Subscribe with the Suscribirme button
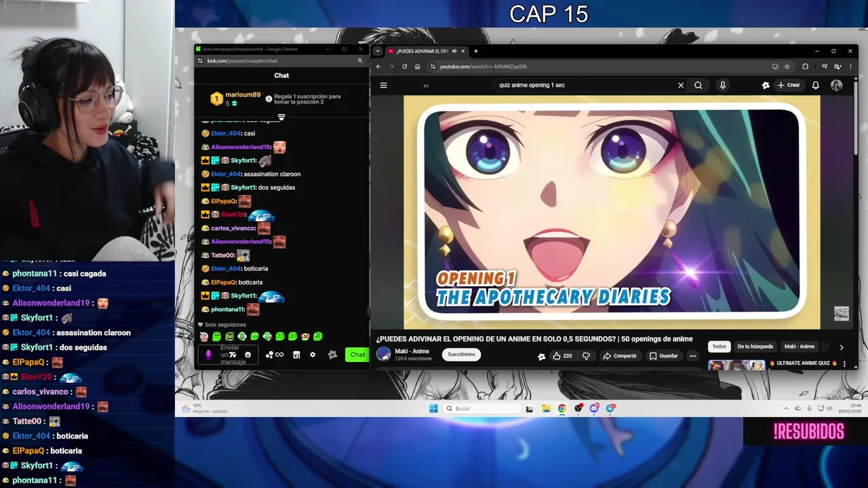 click(x=461, y=354)
